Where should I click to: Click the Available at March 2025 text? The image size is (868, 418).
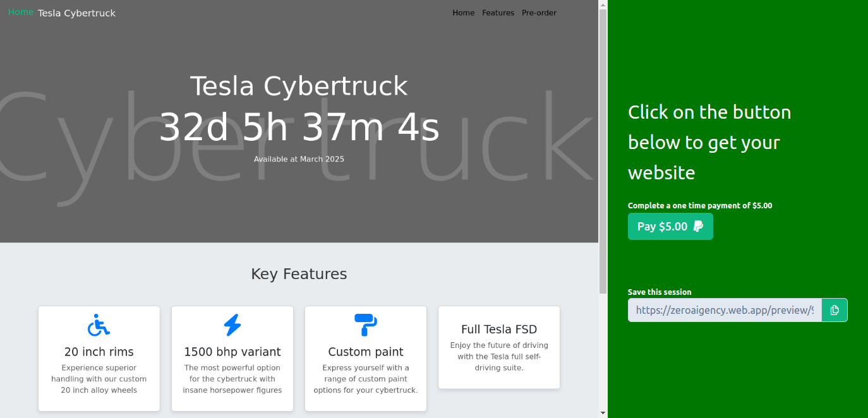click(x=299, y=159)
